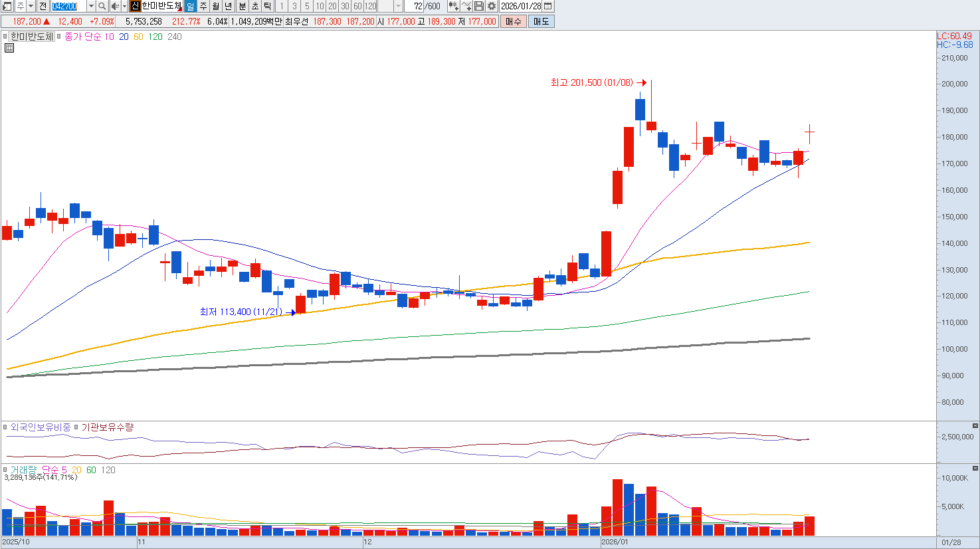Click the magnifier stock search icon
This screenshot has width=980, height=549.
click(x=102, y=6)
